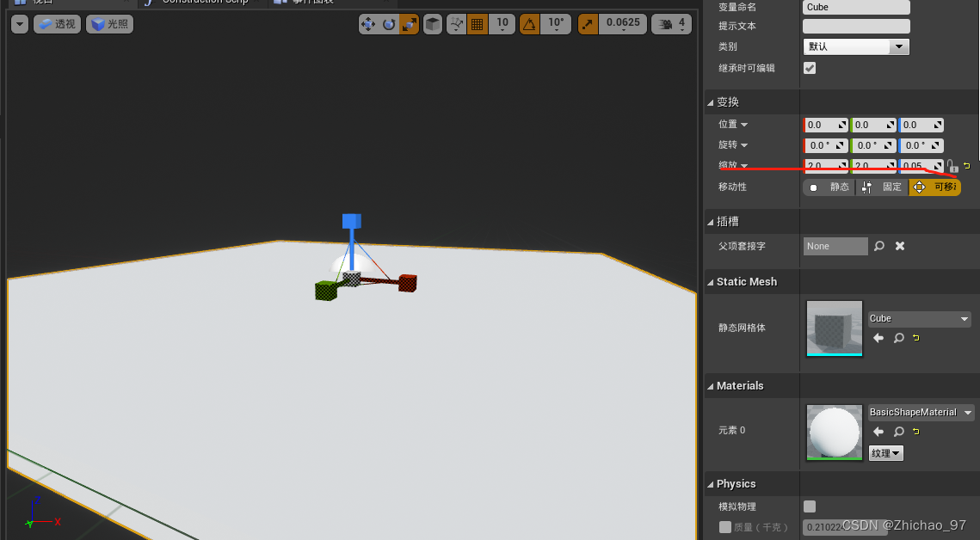Browse to static mesh in content browser
Viewport: 980px width, 540px height.
[x=899, y=338]
